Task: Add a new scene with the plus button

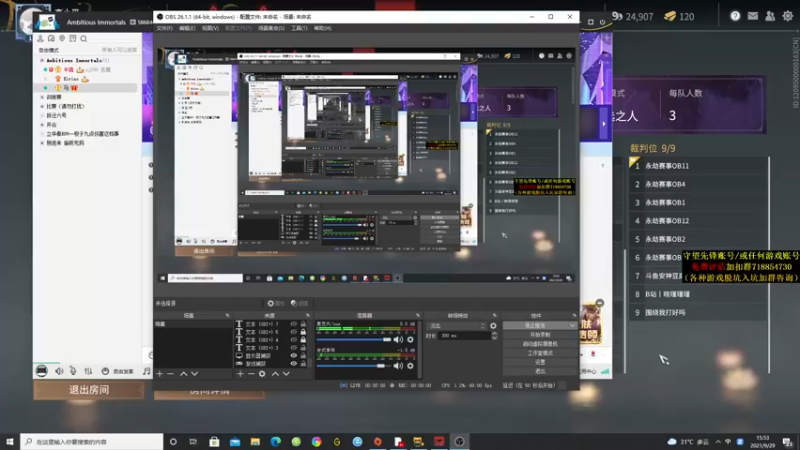Action: coord(160,374)
